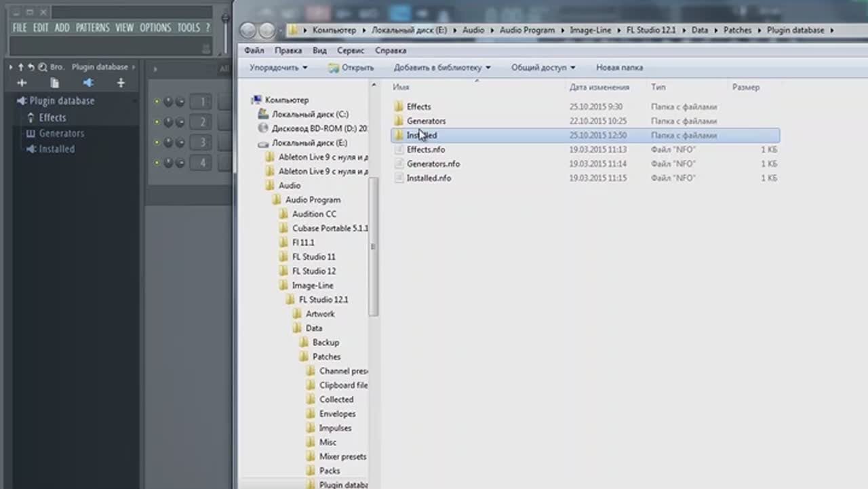
Task: Open the Effects folder in file list
Action: coord(418,106)
